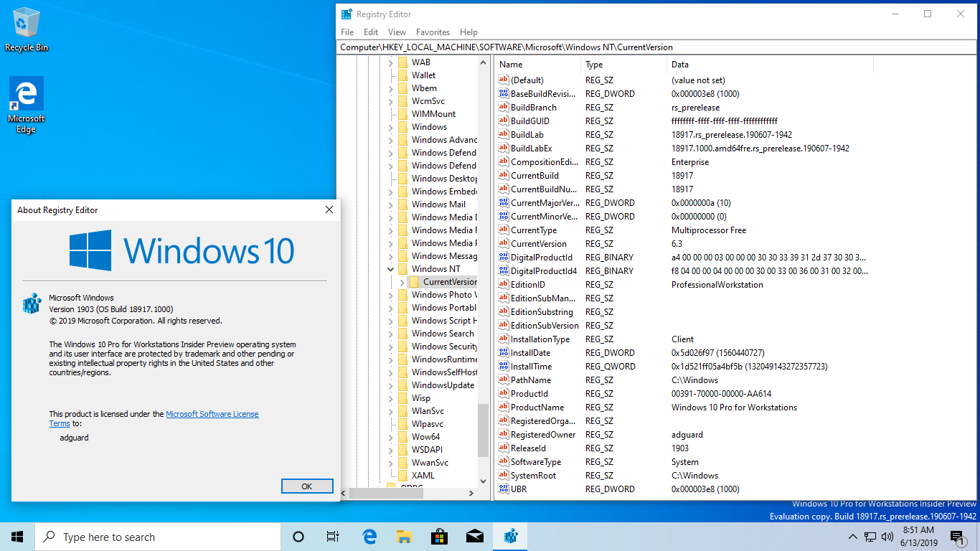Open Cortana circle icon on taskbar
This screenshot has height=551, width=980.
pyautogui.click(x=298, y=537)
